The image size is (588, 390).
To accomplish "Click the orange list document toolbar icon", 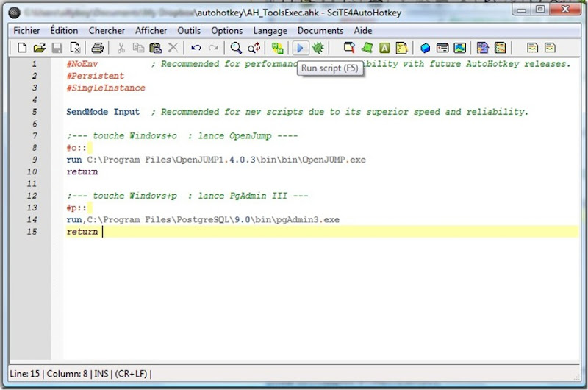I will (501, 48).
